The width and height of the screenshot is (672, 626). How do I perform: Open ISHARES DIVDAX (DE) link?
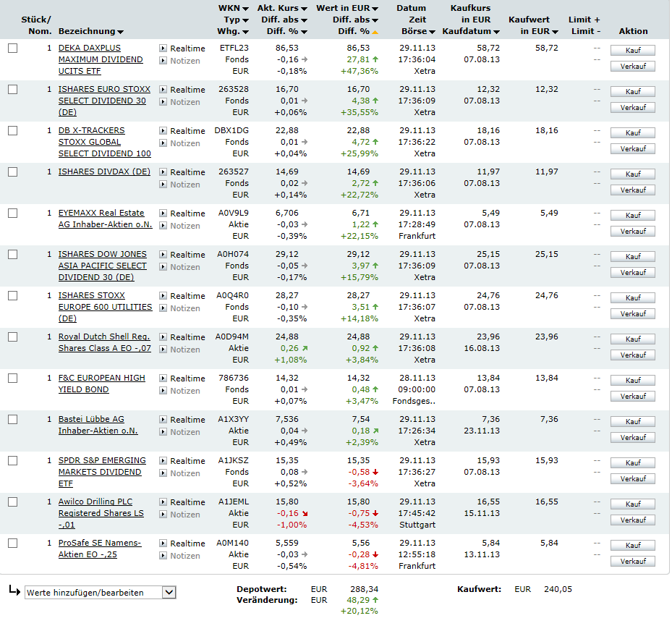[x=104, y=172]
